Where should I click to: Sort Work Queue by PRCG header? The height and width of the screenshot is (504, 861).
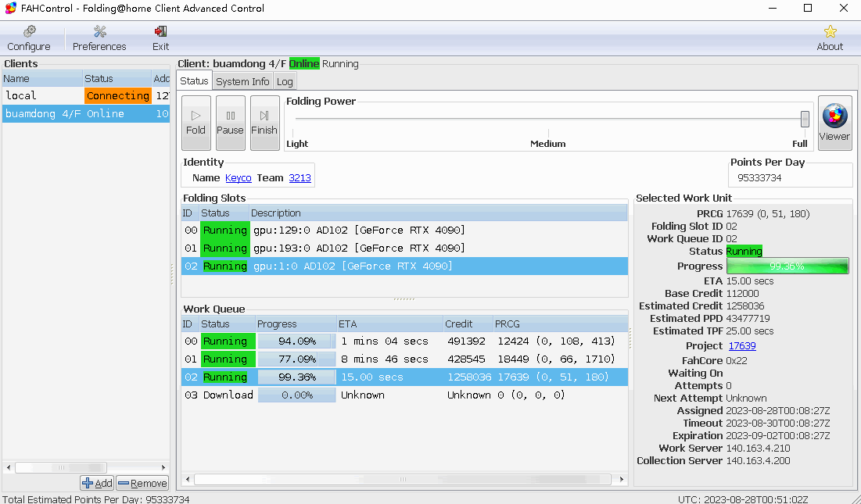tap(560, 324)
